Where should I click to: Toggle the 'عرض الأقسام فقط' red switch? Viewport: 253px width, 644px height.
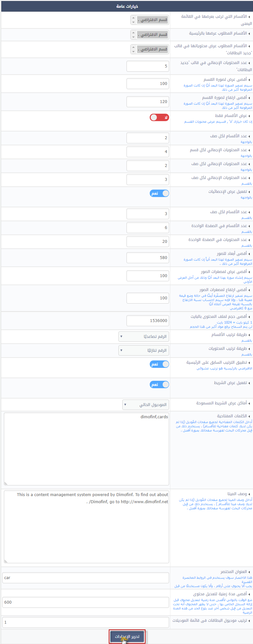[159, 118]
